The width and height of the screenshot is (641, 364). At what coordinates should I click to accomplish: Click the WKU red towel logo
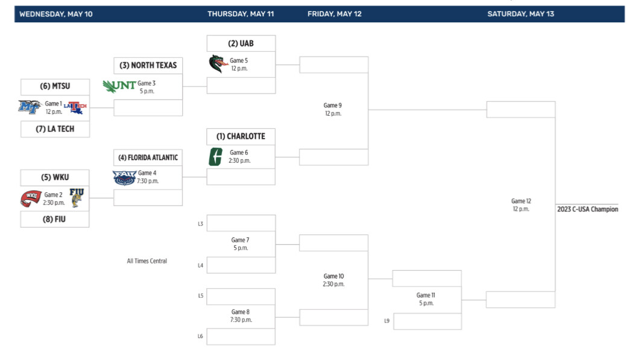[x=31, y=198]
